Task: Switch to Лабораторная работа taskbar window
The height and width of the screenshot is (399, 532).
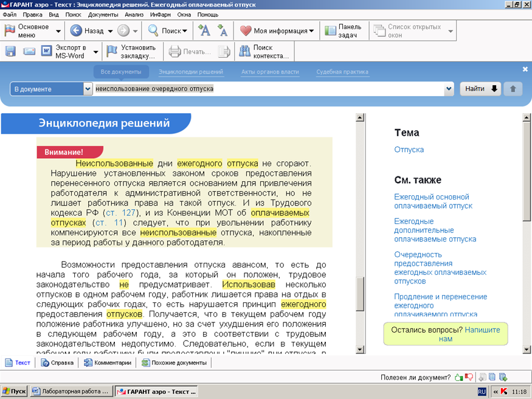Action: coord(71,391)
